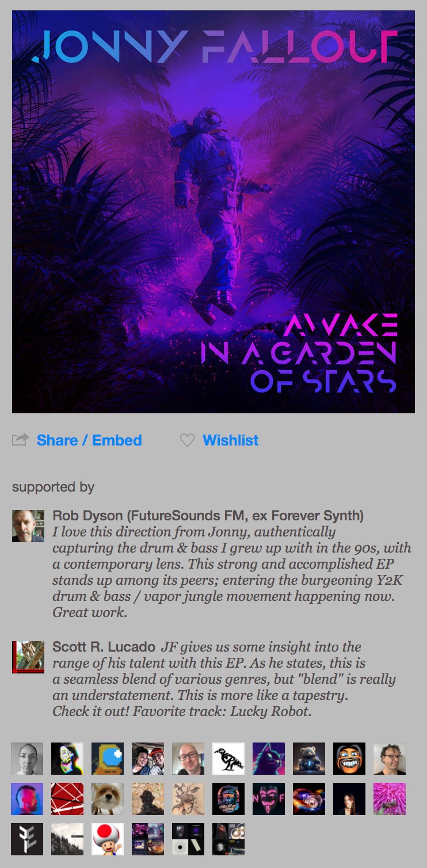The width and height of the screenshot is (427, 868).
Task: Click the teddy bear avatar
Action: (x=309, y=759)
